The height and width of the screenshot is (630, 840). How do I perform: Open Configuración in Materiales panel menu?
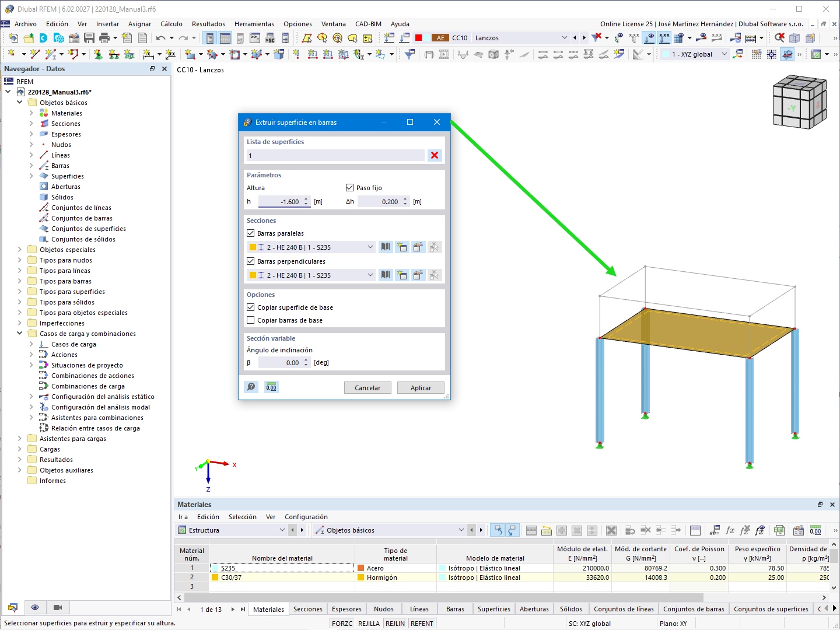306,517
